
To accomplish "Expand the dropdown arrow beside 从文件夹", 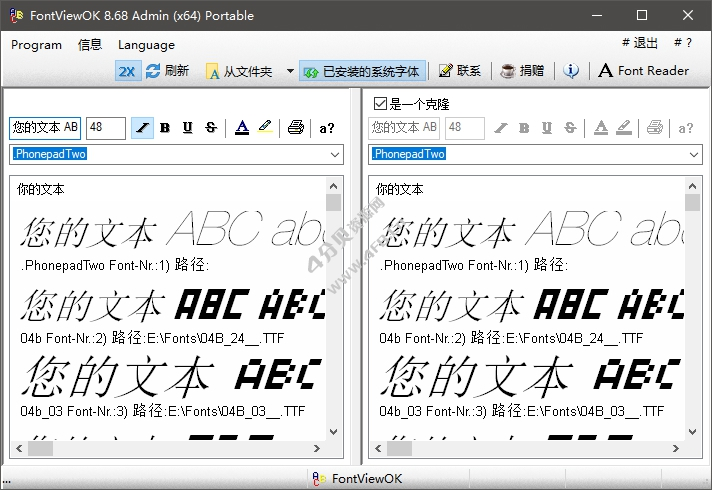I will tap(290, 71).
